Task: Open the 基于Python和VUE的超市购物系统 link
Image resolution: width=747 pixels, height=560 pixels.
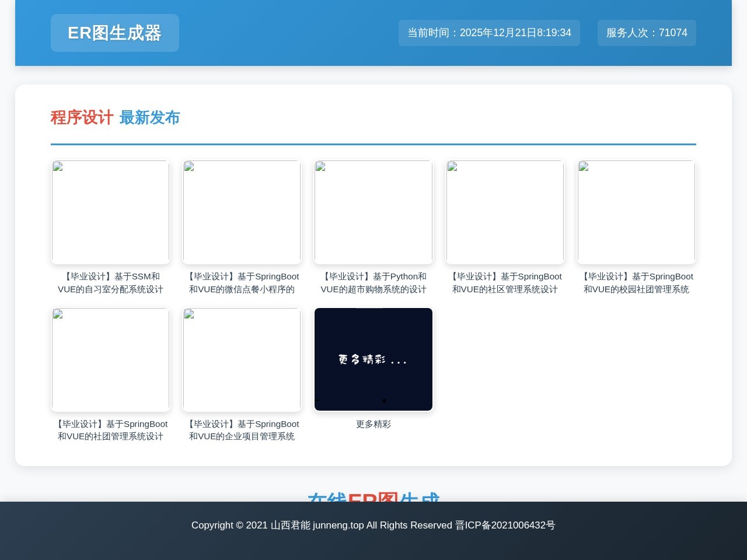Action: click(373, 282)
